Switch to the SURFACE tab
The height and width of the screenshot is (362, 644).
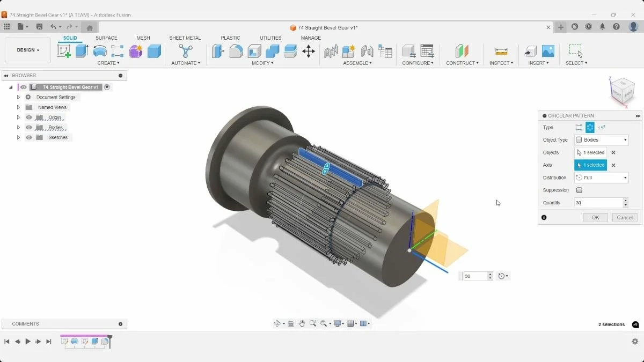coord(106,38)
